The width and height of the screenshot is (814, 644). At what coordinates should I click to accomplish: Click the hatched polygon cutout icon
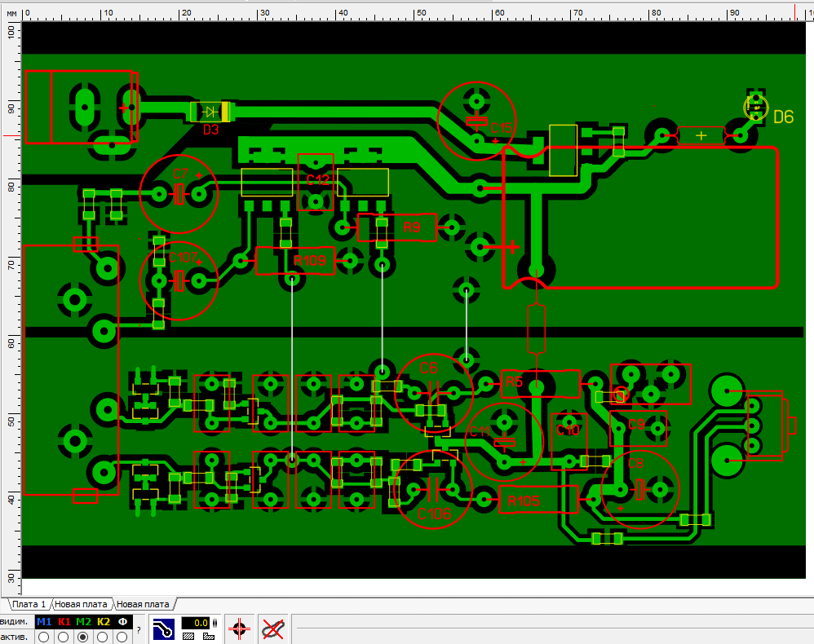[x=209, y=636]
